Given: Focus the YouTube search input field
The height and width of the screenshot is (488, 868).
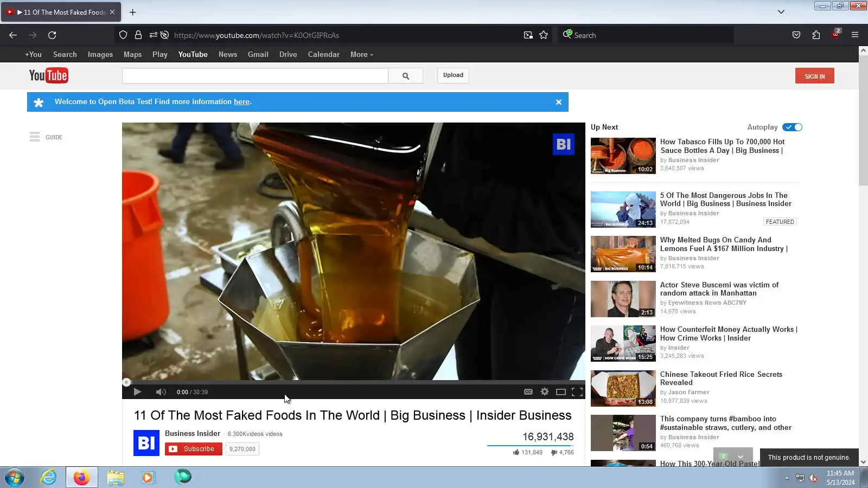Looking at the screenshot, I should [255, 76].
